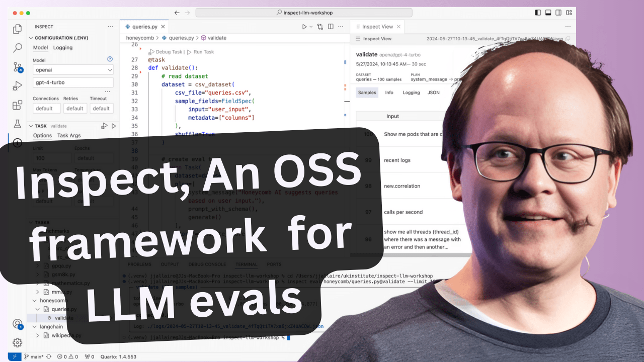Close the Inspect View tab

point(398,27)
